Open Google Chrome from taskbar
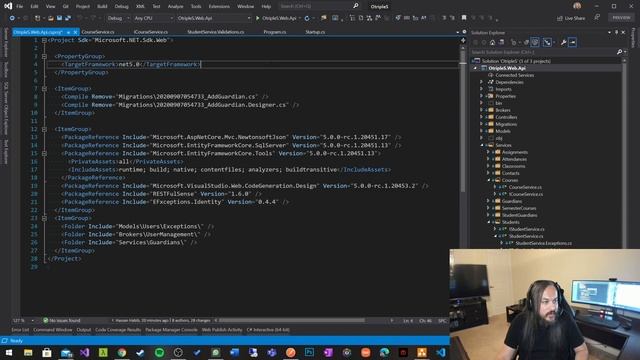 [122, 352]
